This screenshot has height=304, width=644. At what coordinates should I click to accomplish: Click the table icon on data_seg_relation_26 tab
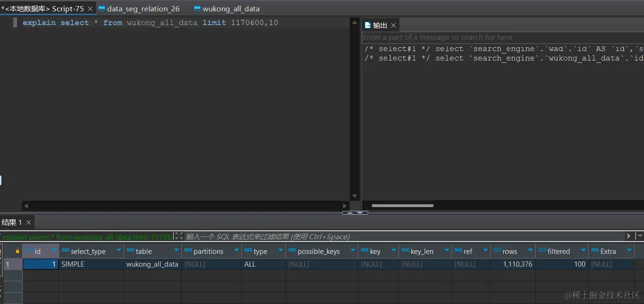[102, 9]
